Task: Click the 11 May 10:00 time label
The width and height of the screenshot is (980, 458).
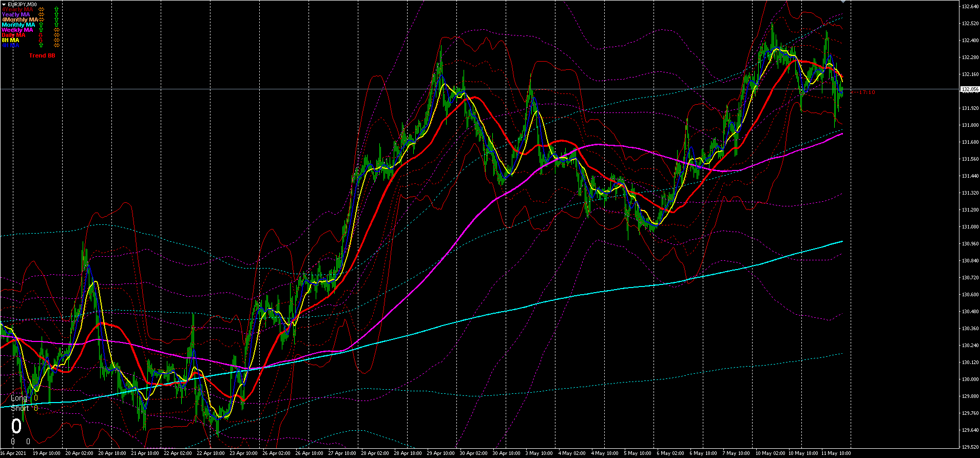Action: pos(835,453)
